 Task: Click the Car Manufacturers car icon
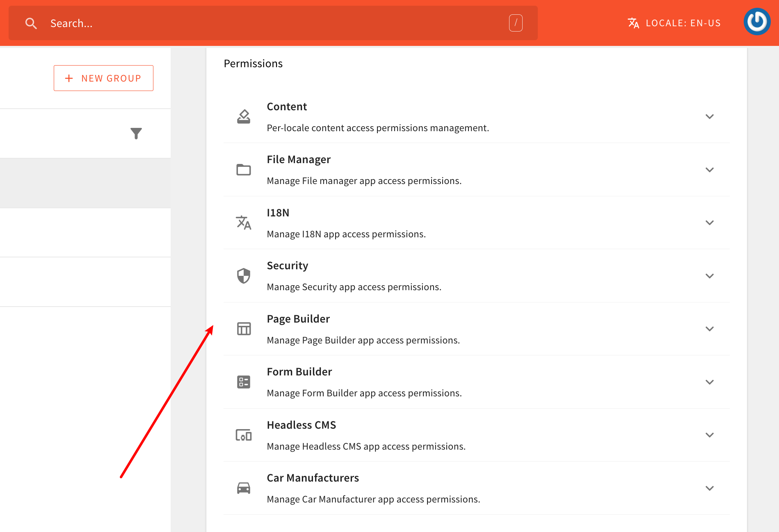[x=244, y=488]
